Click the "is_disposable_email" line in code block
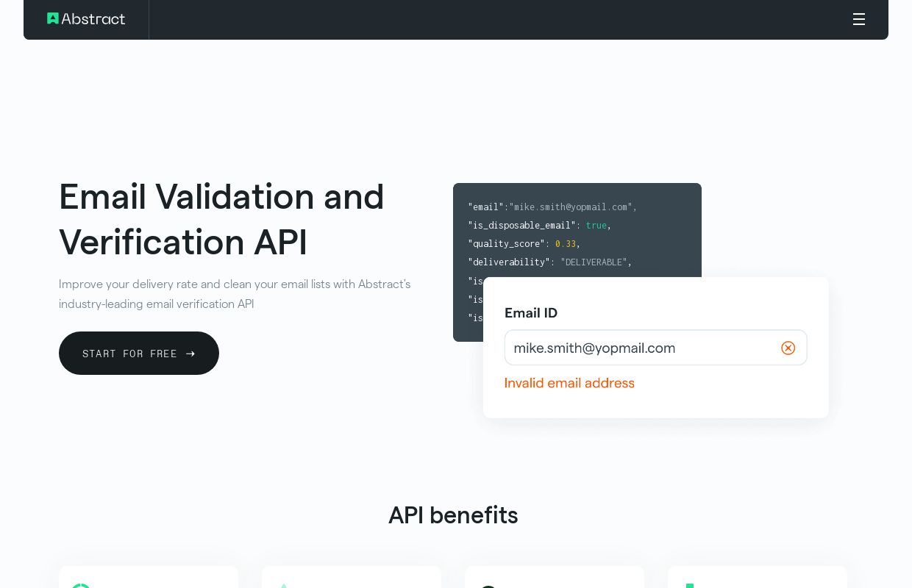Image resolution: width=912 pixels, height=588 pixels. [540, 226]
